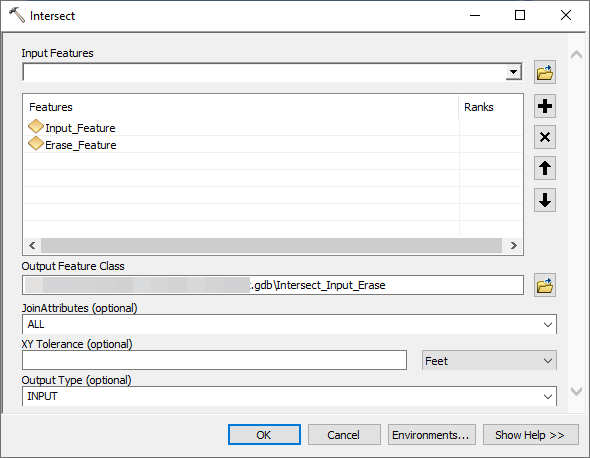Viewport: 590px width, 458px height.
Task: Close the Intersect window
Action: pos(566,15)
